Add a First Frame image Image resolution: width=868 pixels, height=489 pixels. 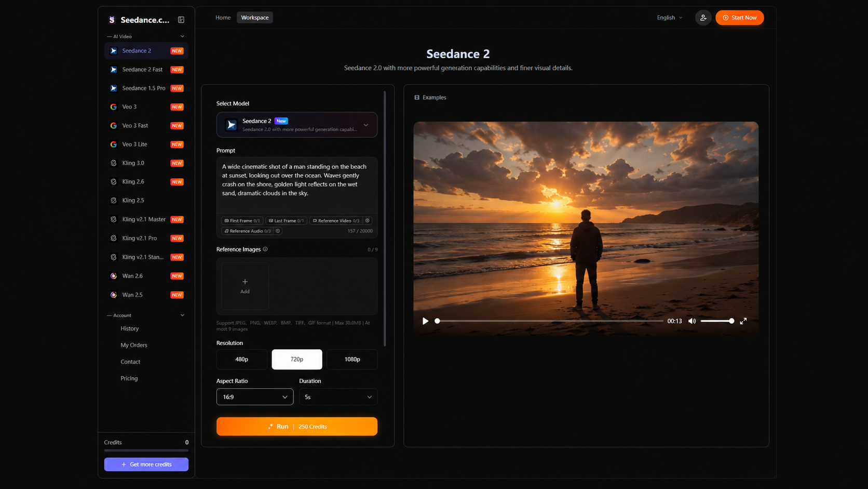(242, 220)
